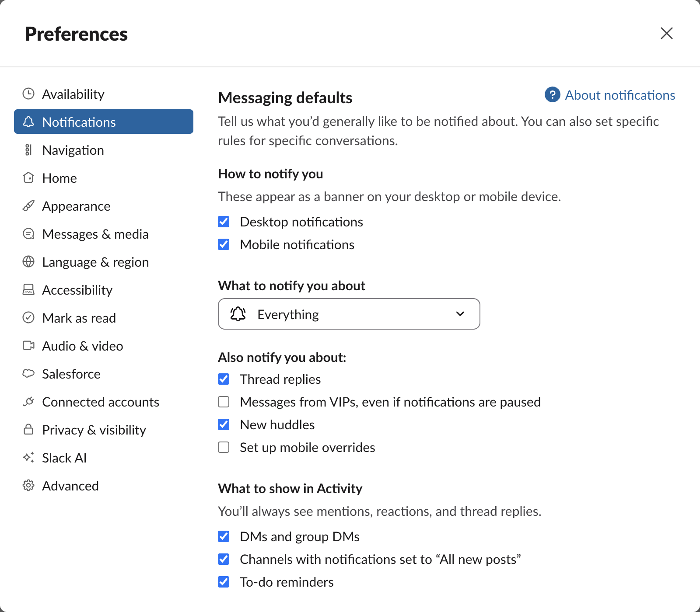
Task: Uncheck To-do reminders checkbox
Action: (224, 582)
